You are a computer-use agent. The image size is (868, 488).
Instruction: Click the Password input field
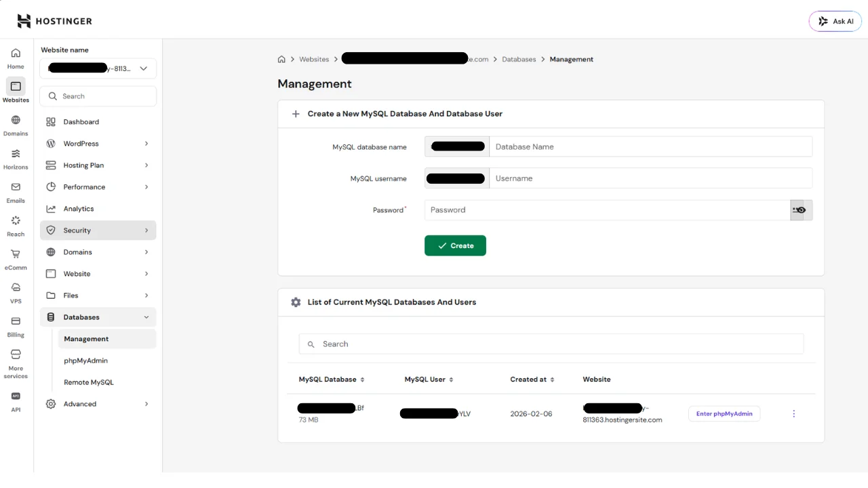(x=608, y=210)
